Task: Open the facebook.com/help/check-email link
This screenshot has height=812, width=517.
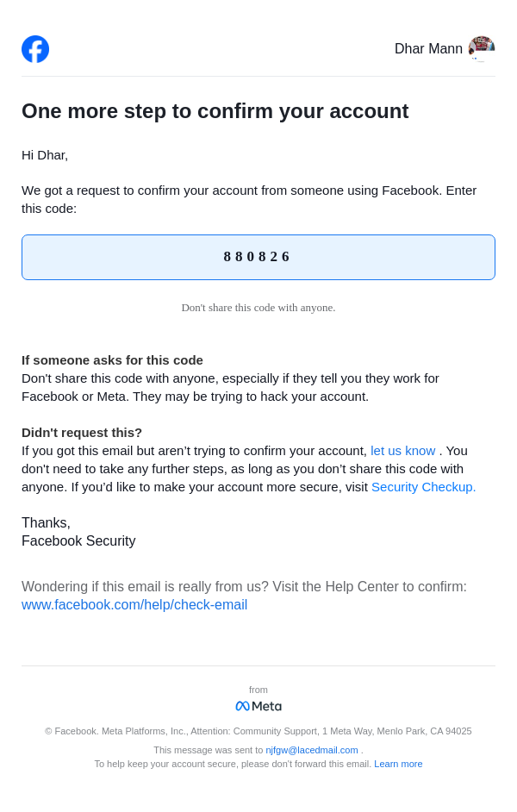Action: click(x=134, y=605)
